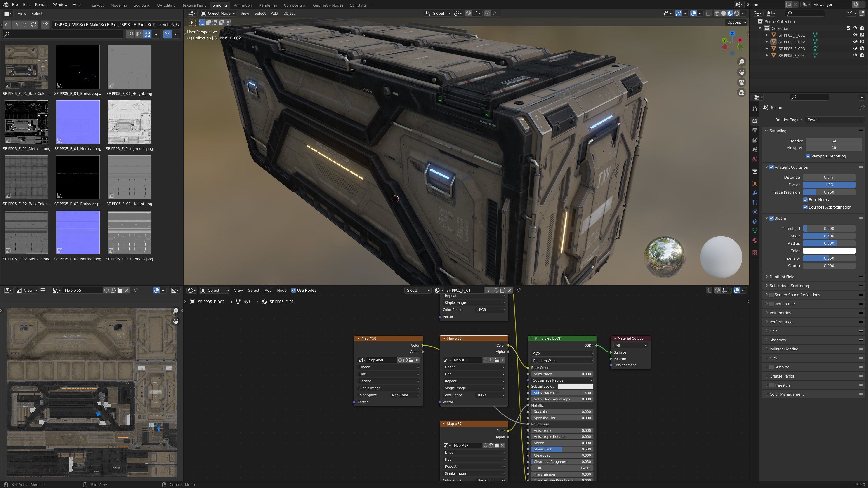Screen dimensions: 868x488
Task: Toggle viewport X-ray mode
Action: (708, 14)
